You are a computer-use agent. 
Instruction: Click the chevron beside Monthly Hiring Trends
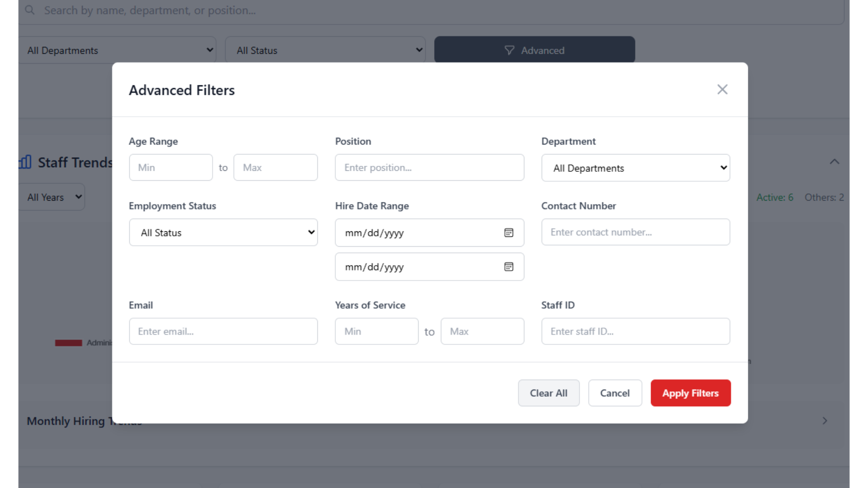[825, 421]
